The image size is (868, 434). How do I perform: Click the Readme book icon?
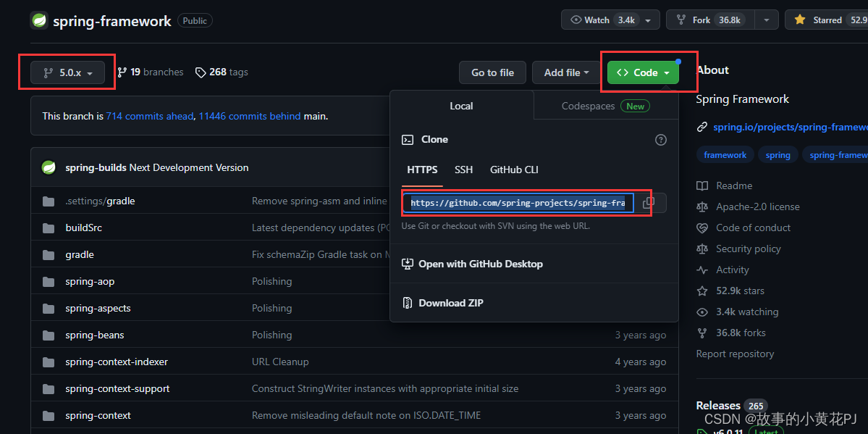(702, 185)
